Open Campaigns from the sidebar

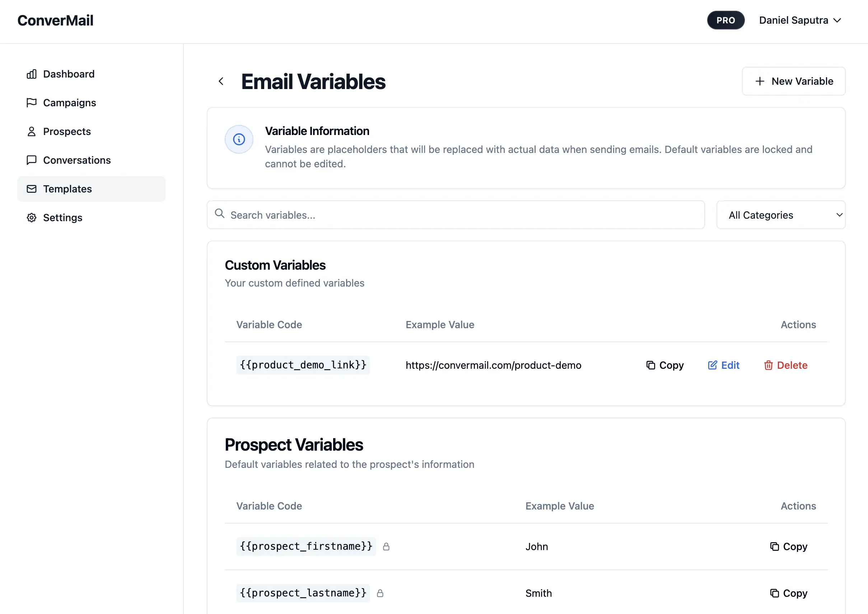point(69,103)
